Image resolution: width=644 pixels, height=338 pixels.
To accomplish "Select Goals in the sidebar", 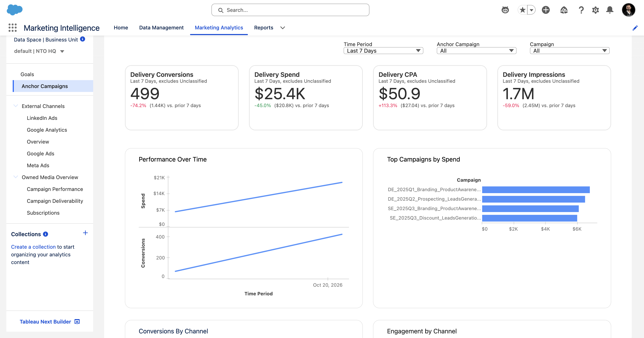I will (x=27, y=74).
